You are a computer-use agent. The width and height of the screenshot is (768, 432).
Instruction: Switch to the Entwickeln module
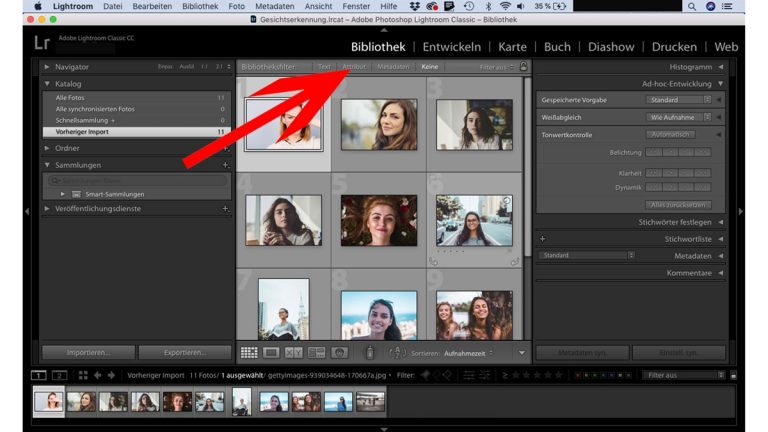[451, 46]
